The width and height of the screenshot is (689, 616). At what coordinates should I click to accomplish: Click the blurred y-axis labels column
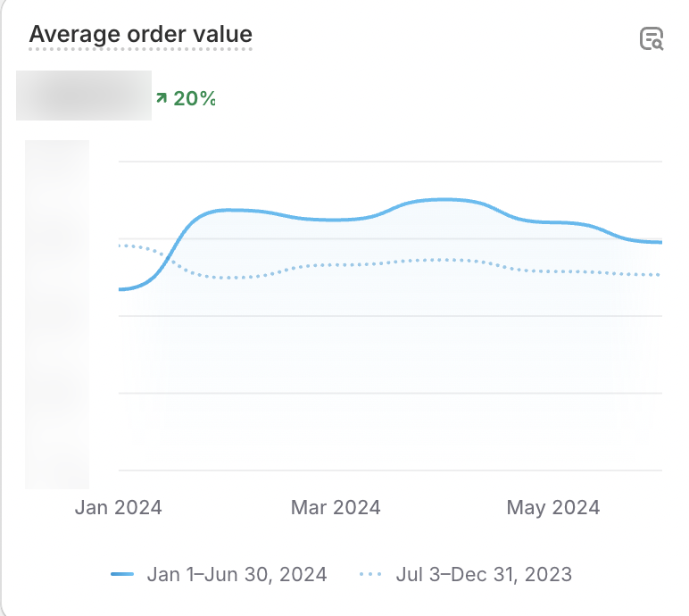point(57,314)
